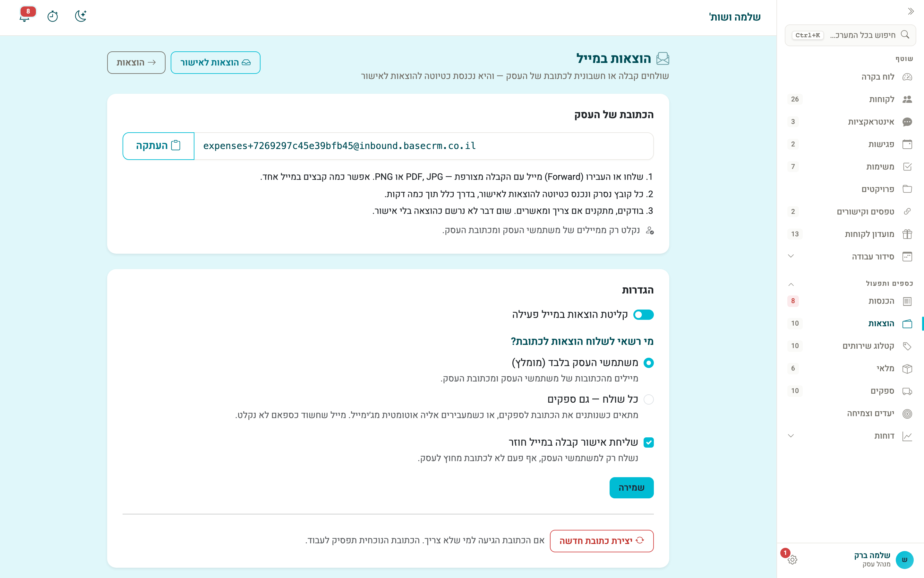Click הוצאות לאישור button
Screen dimensions: 924x578
[215, 63]
